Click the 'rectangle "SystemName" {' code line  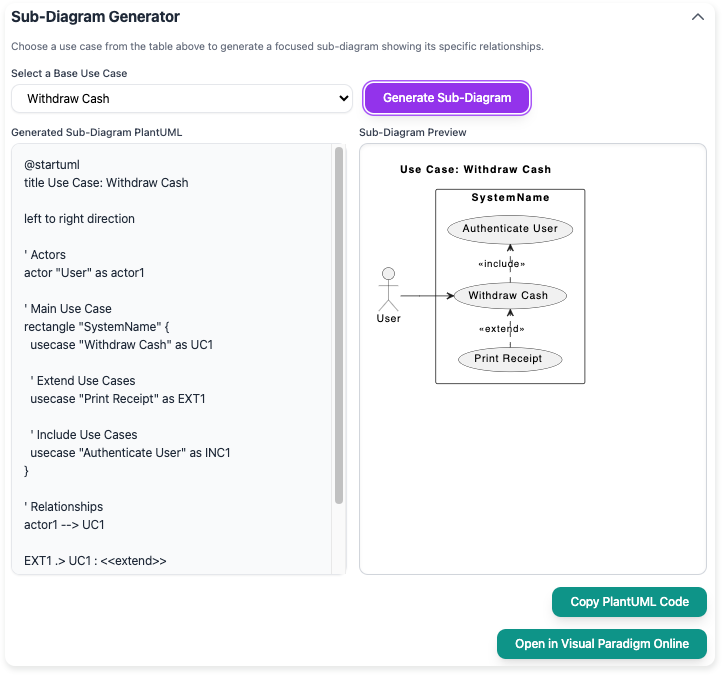[x=97, y=327]
